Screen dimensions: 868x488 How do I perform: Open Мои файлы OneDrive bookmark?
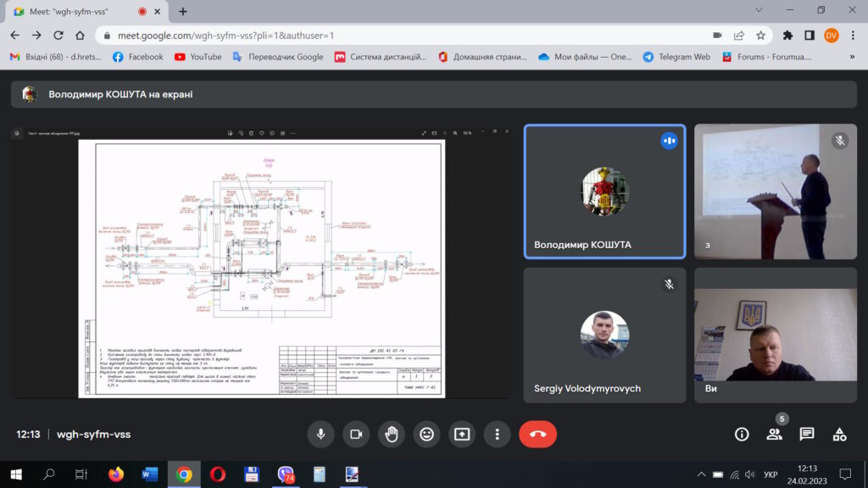pos(585,57)
